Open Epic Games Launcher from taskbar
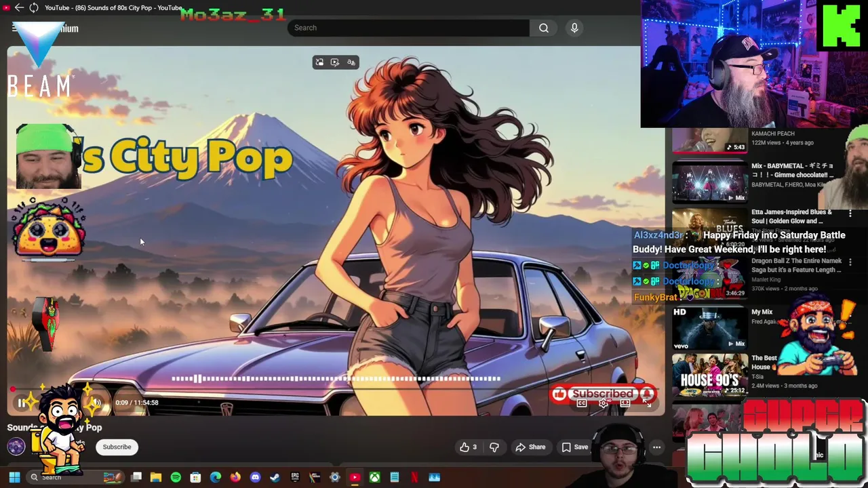This screenshot has width=868, height=488. click(x=295, y=477)
